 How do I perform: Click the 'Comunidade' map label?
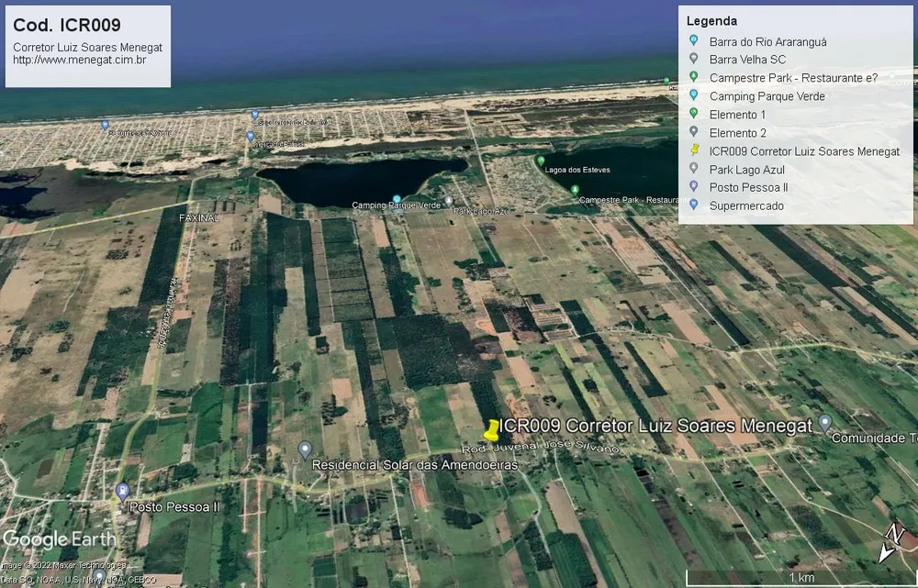tap(875, 438)
